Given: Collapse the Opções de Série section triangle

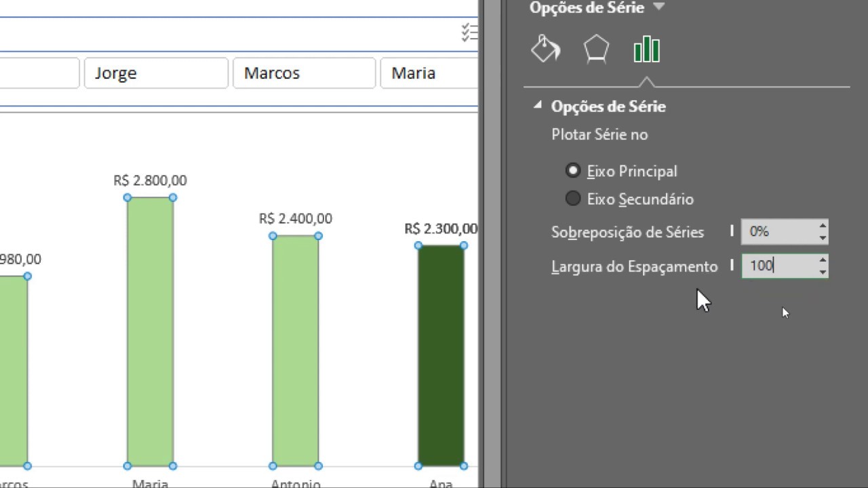Looking at the screenshot, I should pos(538,106).
